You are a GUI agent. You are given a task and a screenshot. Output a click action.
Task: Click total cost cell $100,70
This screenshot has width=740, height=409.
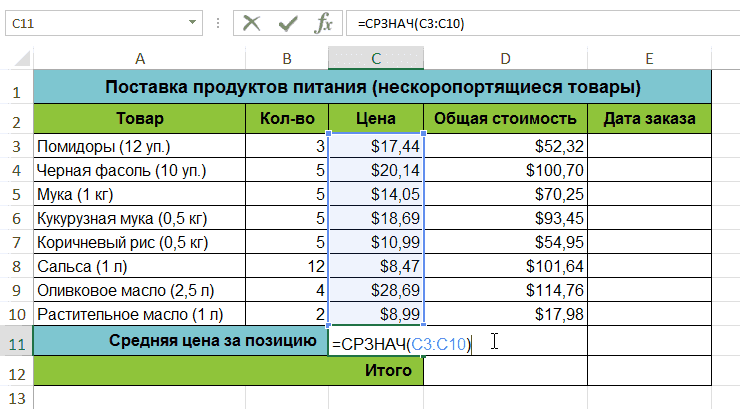pyautogui.click(x=505, y=170)
